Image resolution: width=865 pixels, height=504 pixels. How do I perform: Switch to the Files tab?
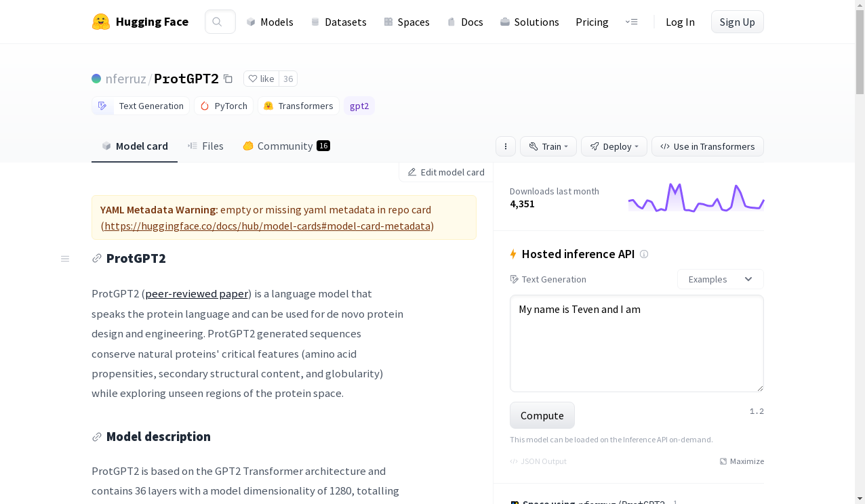click(x=205, y=146)
